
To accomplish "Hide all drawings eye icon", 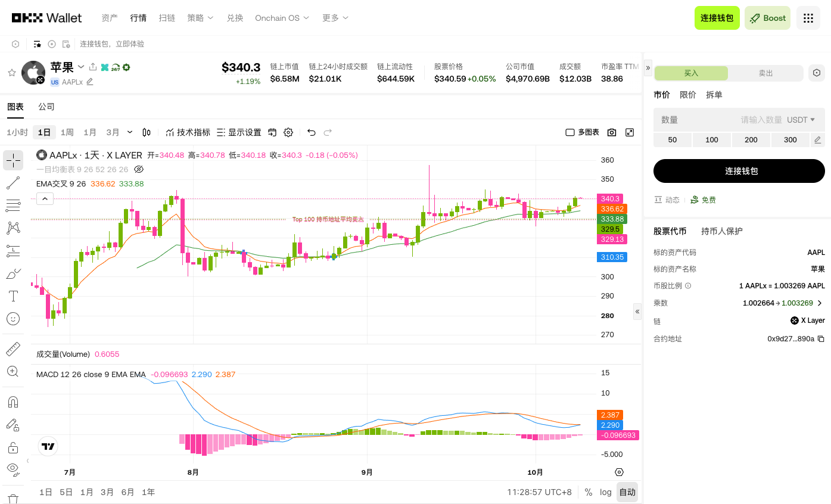I will point(13,468).
